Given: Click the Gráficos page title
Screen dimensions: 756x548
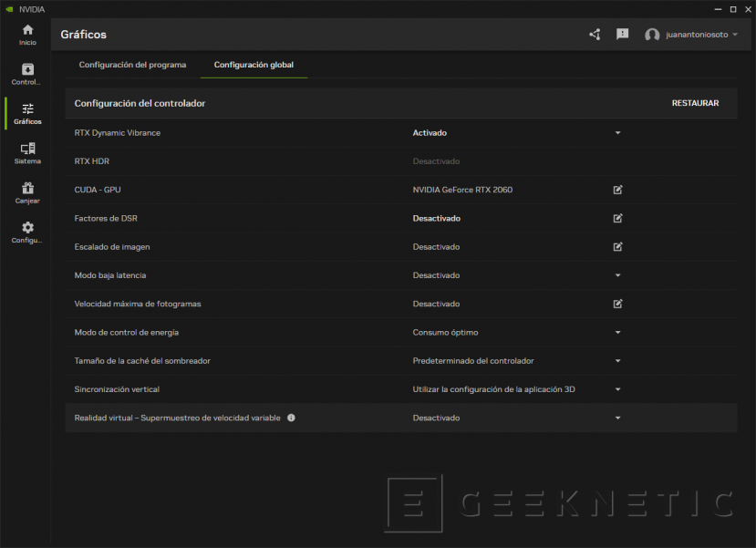Looking at the screenshot, I should coord(83,35).
